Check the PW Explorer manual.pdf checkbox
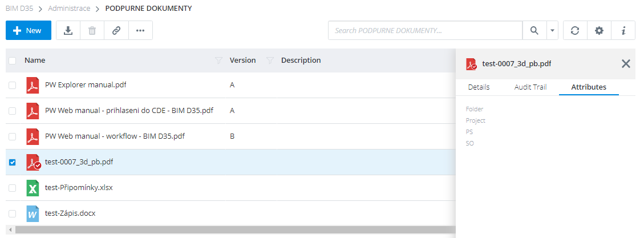Image resolution: width=644 pixels, height=238 pixels. point(12,86)
